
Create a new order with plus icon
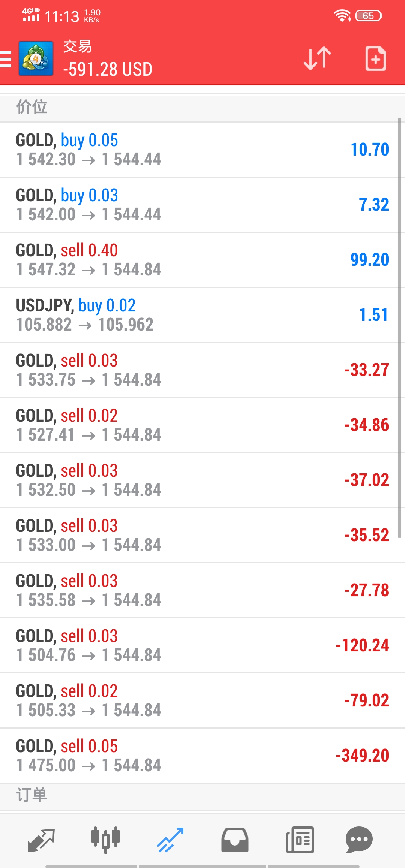tap(375, 59)
